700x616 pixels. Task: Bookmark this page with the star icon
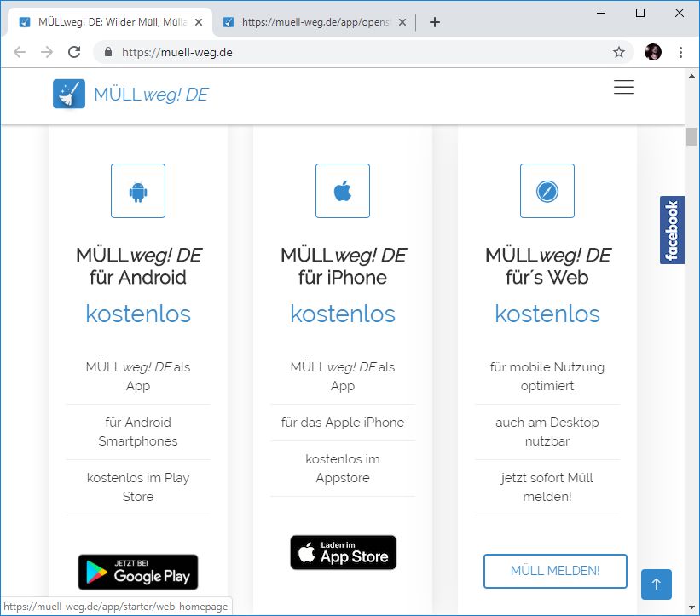point(619,52)
